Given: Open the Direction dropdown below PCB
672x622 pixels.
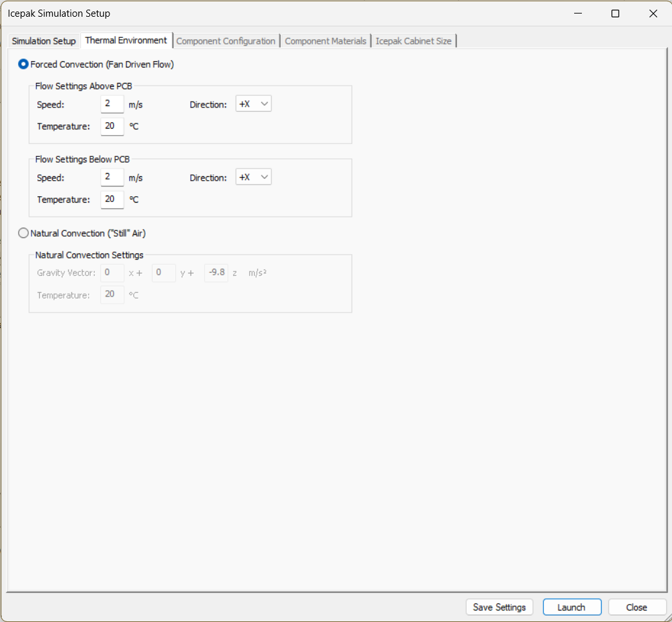Looking at the screenshot, I should click(253, 176).
